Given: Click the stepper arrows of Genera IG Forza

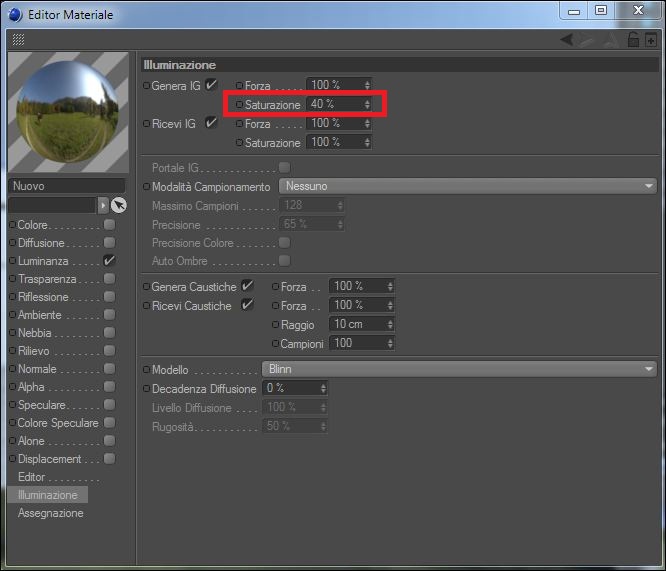Looking at the screenshot, I should (367, 85).
